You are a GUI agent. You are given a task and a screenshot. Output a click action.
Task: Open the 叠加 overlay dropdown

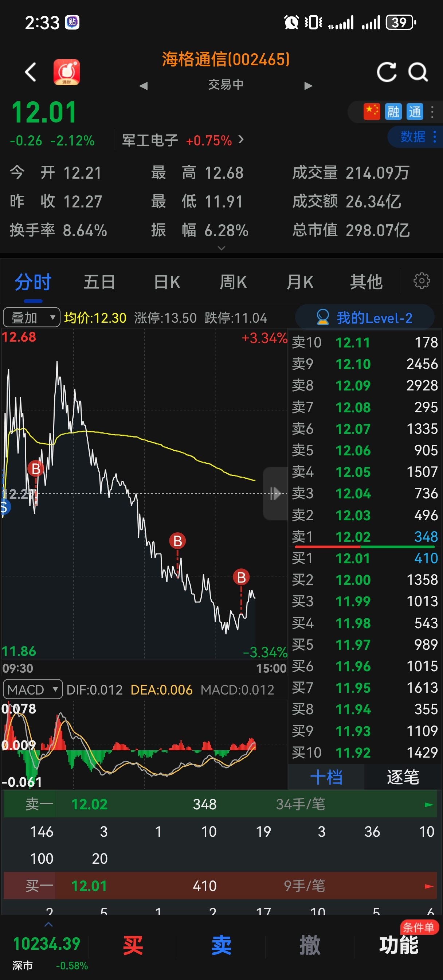pyautogui.click(x=32, y=318)
